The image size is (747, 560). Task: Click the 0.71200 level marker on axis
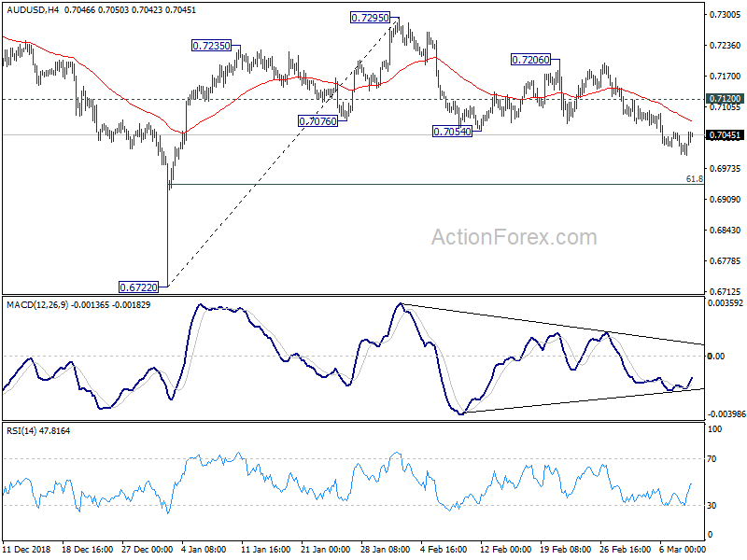(x=726, y=99)
